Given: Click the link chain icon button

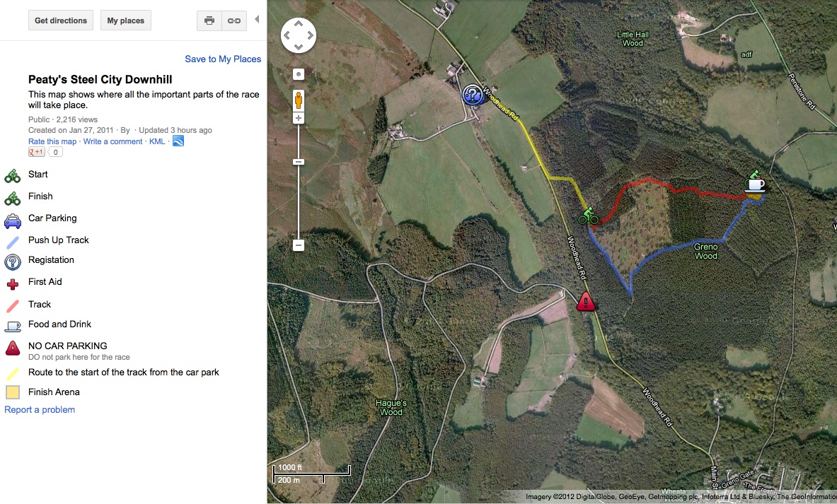Looking at the screenshot, I should pos(233,20).
